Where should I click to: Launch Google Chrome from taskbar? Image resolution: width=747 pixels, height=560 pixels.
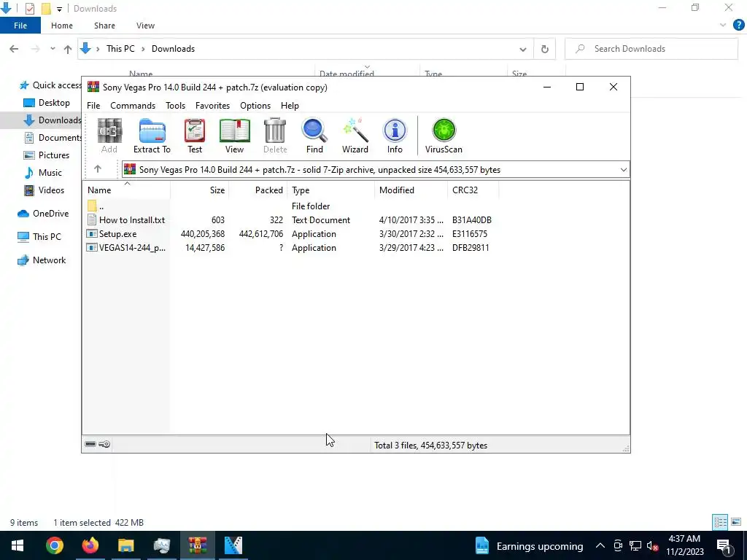(x=54, y=545)
